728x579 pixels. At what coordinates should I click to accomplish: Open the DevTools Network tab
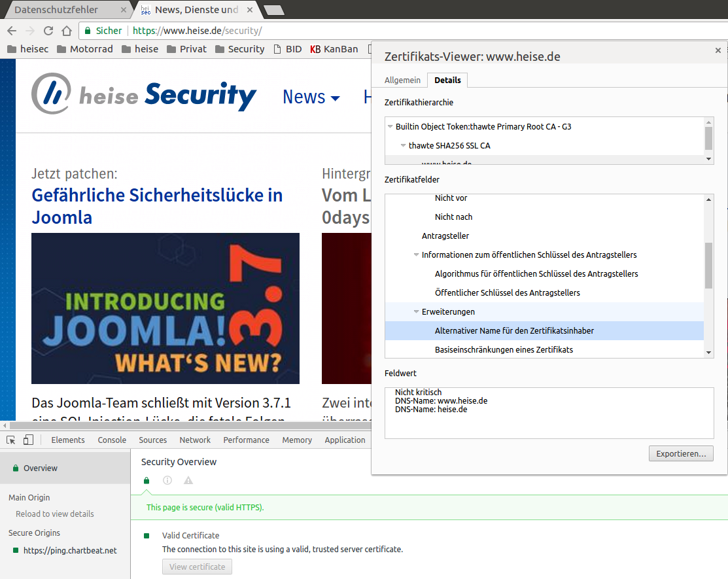pyautogui.click(x=195, y=440)
